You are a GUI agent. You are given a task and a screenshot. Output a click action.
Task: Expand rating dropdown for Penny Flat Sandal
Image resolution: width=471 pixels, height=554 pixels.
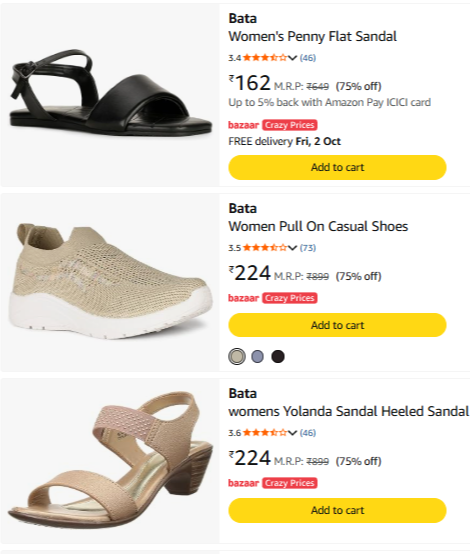[292, 58]
